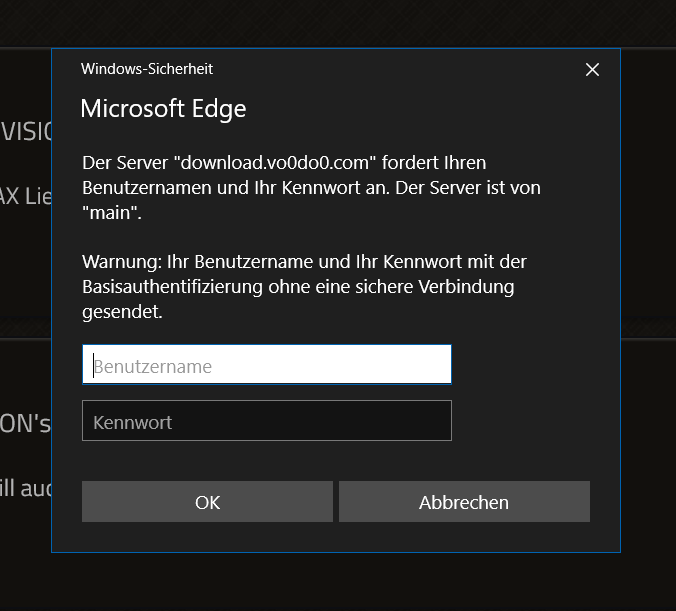
Task: Click the Windows-Sicherheit title text
Action: point(146,69)
